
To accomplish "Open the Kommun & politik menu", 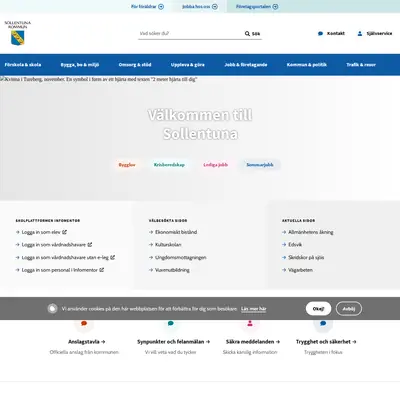I will [x=307, y=65].
